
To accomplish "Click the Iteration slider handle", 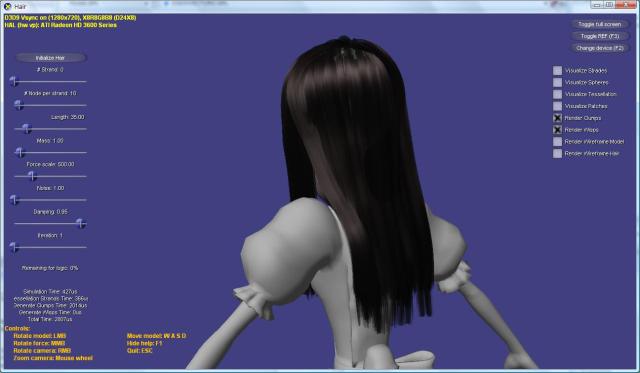I will pos(14,247).
